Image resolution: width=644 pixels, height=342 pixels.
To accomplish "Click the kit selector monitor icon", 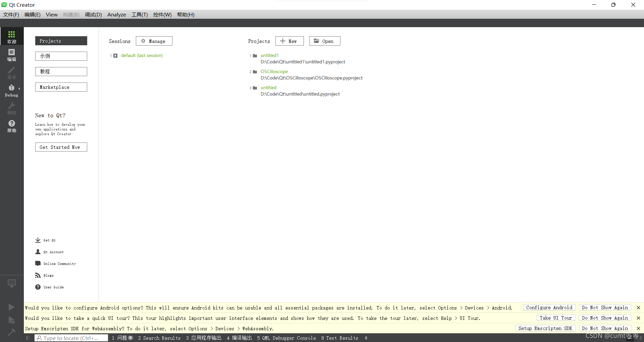I will tap(12, 283).
